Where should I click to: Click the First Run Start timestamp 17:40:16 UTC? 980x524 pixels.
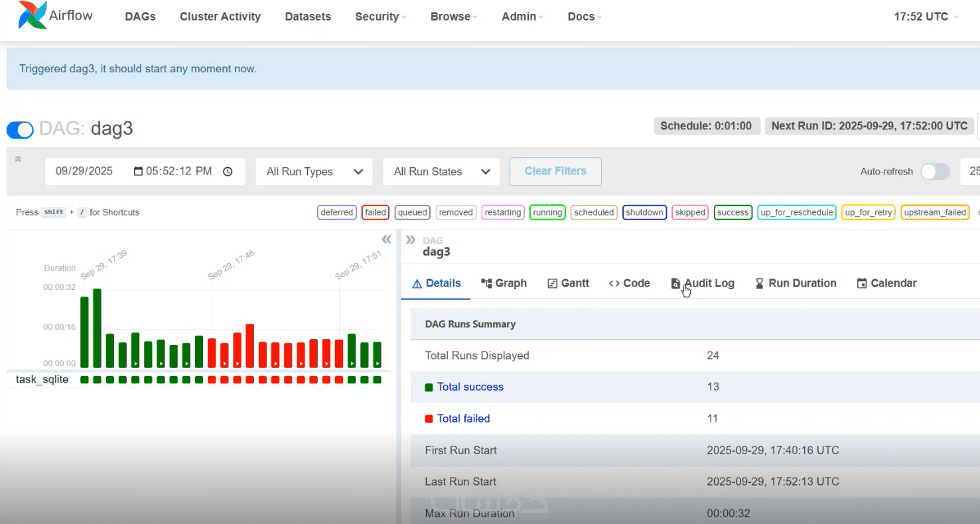(x=773, y=450)
